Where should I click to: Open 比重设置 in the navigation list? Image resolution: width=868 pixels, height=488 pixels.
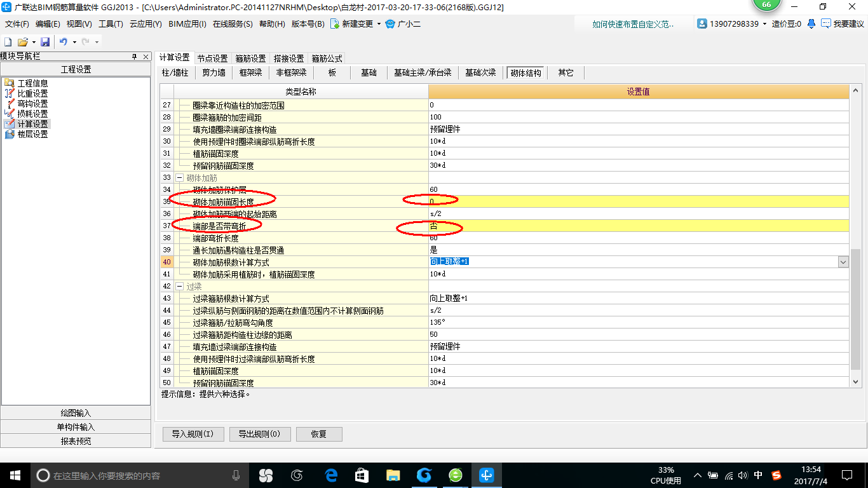(25, 93)
